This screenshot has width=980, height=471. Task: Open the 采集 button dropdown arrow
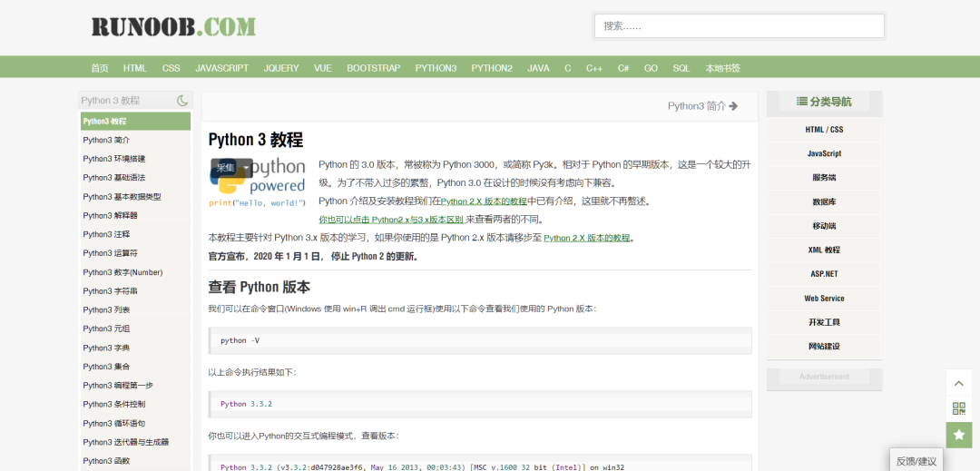(246, 169)
